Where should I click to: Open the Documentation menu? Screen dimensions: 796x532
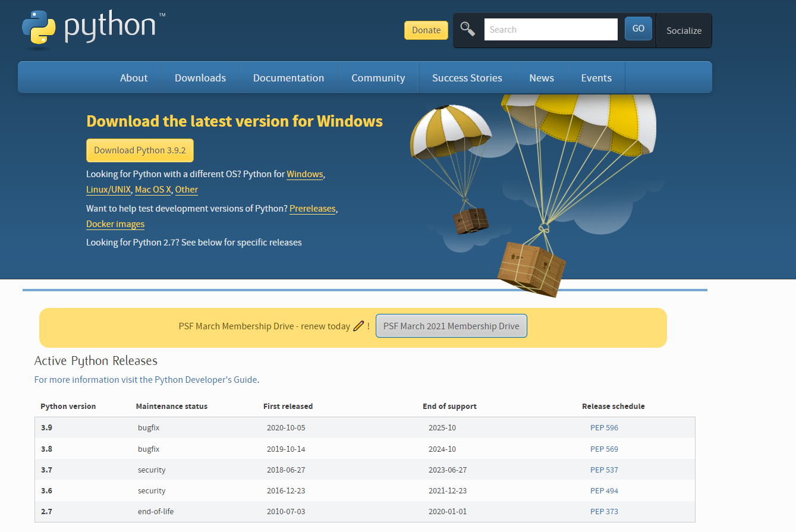(x=288, y=78)
